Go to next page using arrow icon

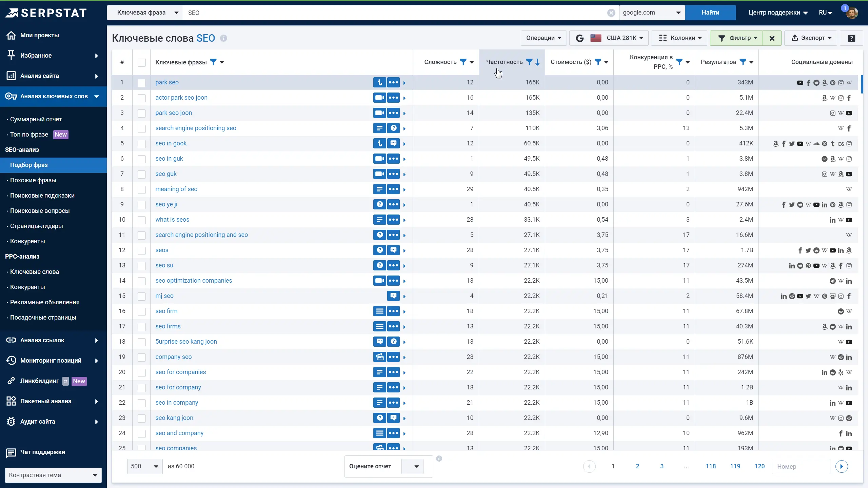pos(841,466)
